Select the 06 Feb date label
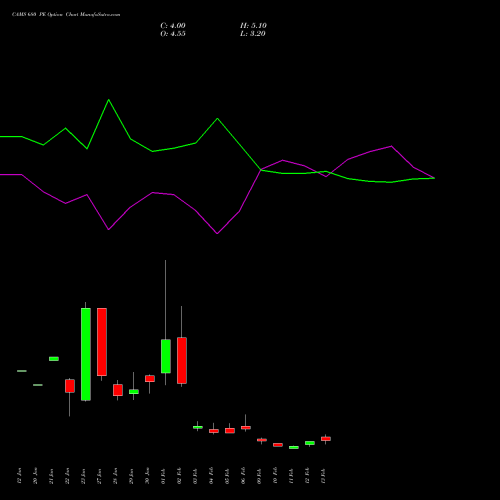 [243, 476]
